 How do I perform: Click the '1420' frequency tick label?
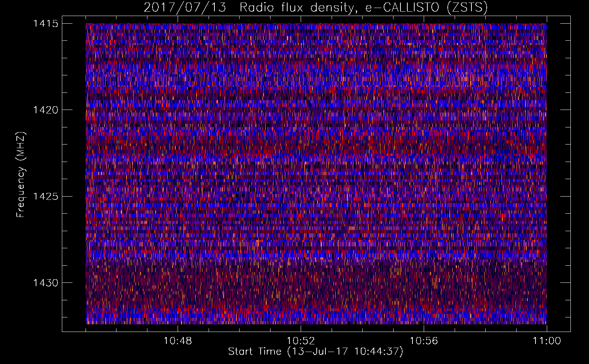tap(46, 110)
